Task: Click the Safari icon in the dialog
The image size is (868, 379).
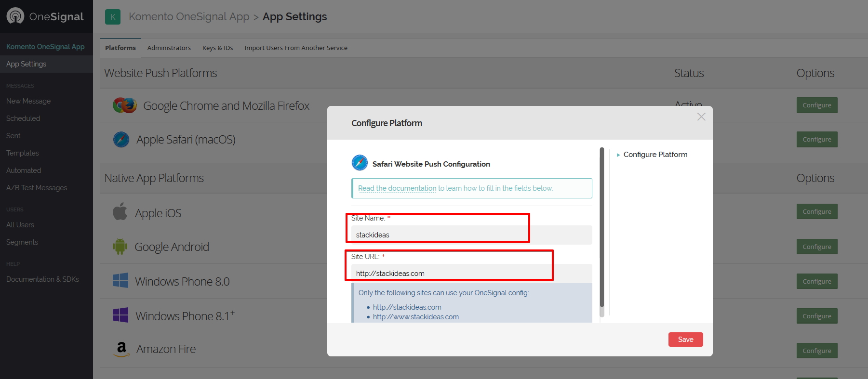Action: coord(360,163)
